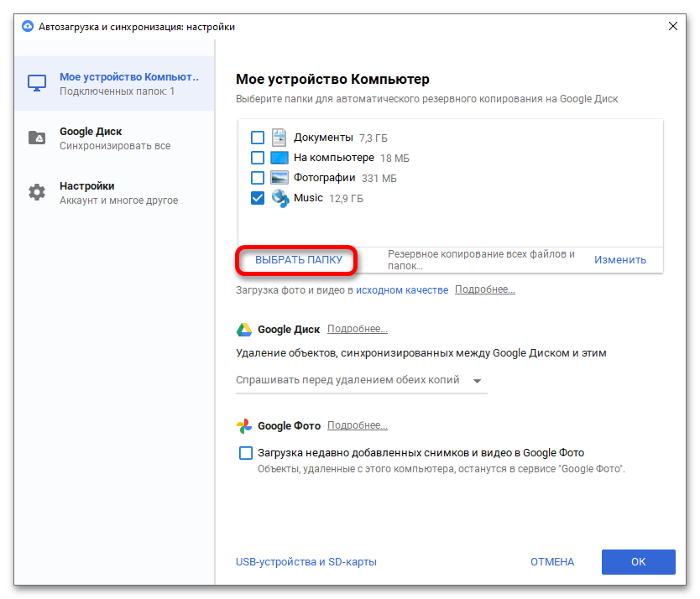Click the 7,3 ГБ size value

(374, 138)
